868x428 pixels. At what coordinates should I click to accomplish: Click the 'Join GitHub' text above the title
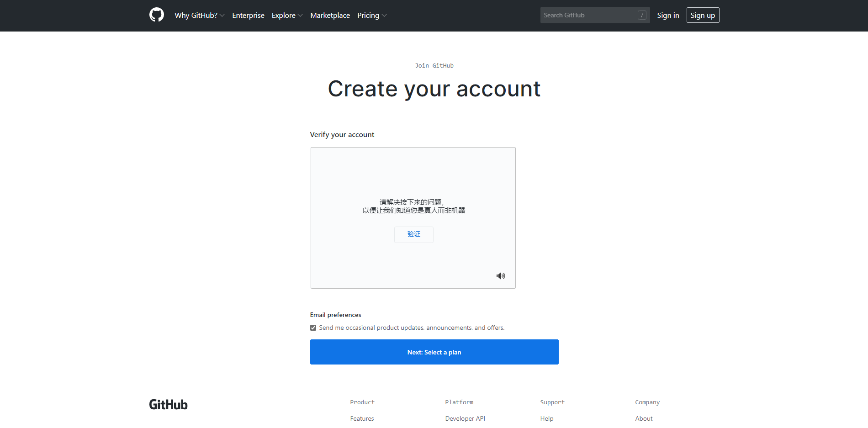click(434, 66)
